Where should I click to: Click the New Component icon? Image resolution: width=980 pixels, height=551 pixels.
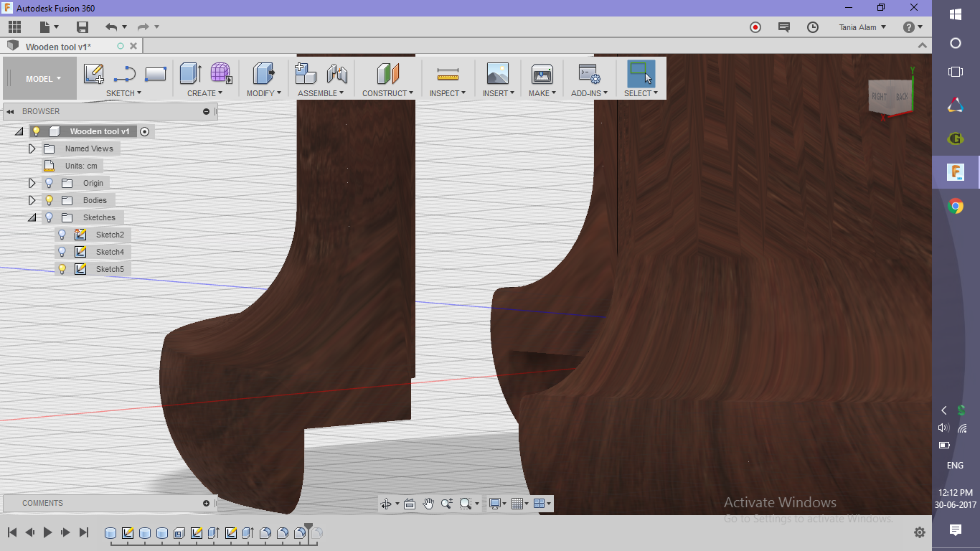(x=306, y=74)
